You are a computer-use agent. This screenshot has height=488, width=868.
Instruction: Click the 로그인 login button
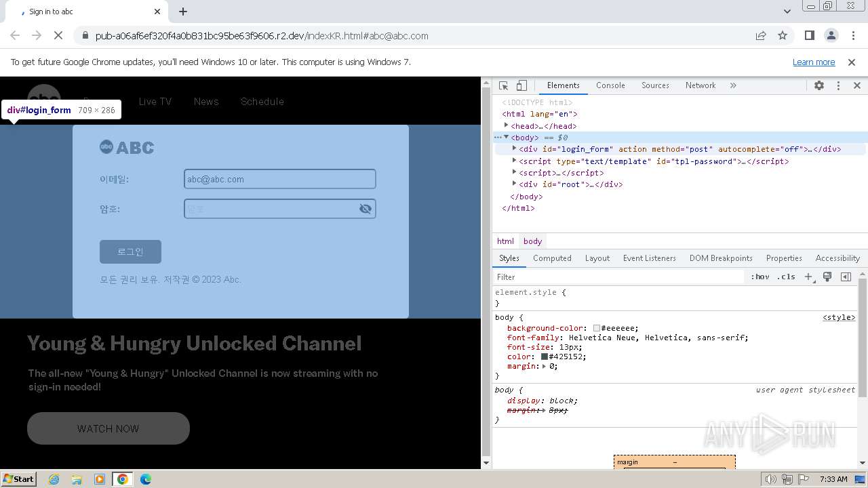coord(130,251)
